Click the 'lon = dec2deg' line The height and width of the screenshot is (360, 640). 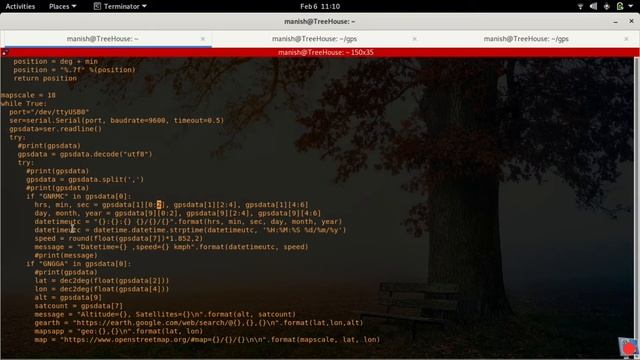pos(102,289)
